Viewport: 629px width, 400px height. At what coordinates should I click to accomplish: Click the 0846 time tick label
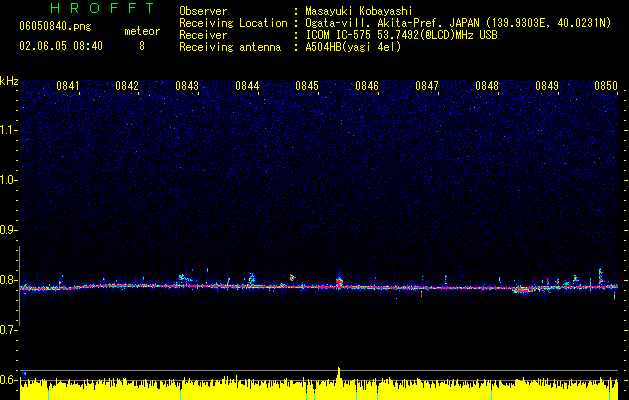367,86
